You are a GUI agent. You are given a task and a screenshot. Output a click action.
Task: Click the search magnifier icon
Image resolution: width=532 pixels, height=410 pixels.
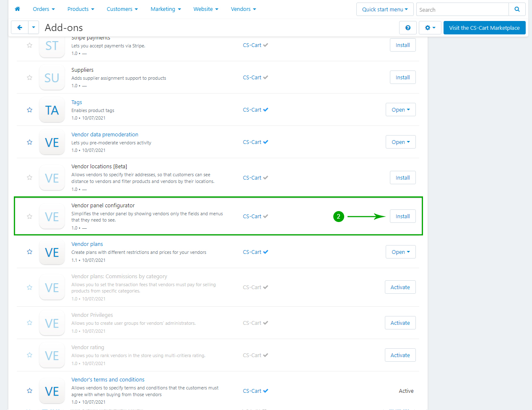coord(517,9)
